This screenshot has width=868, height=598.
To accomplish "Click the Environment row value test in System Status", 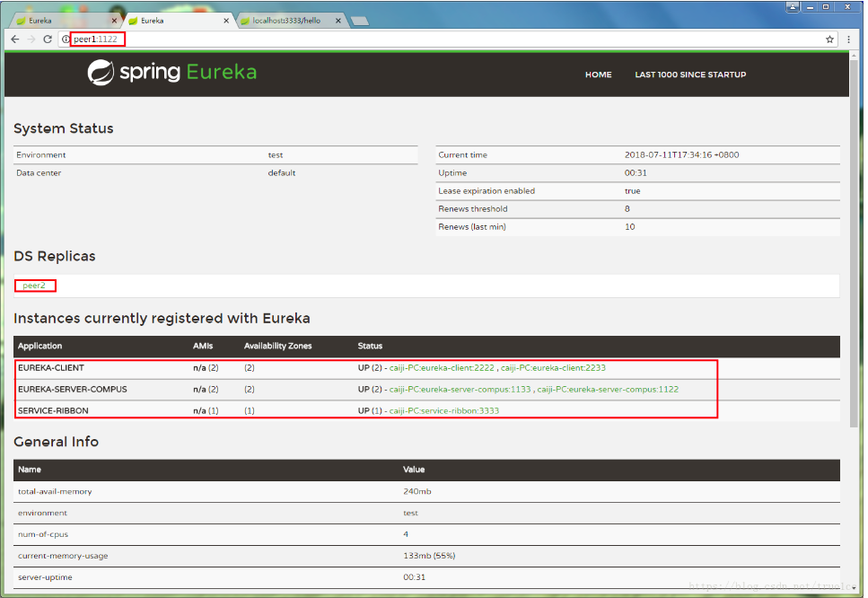I will click(276, 155).
